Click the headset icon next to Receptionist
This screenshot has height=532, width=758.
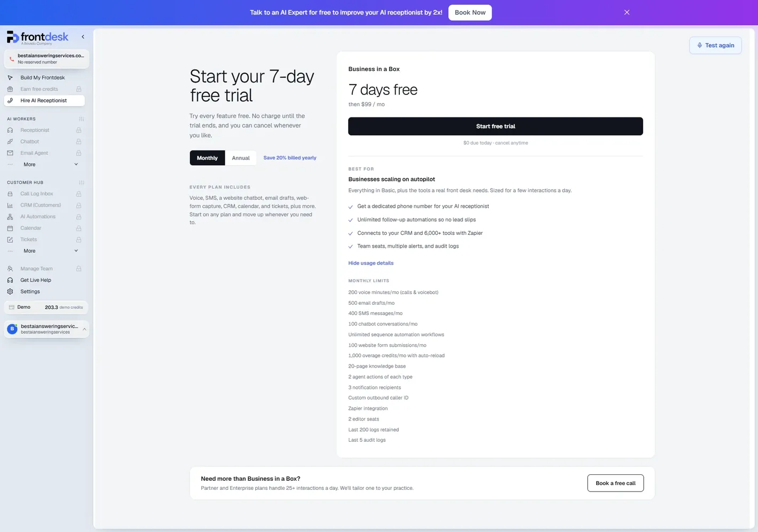(x=10, y=130)
